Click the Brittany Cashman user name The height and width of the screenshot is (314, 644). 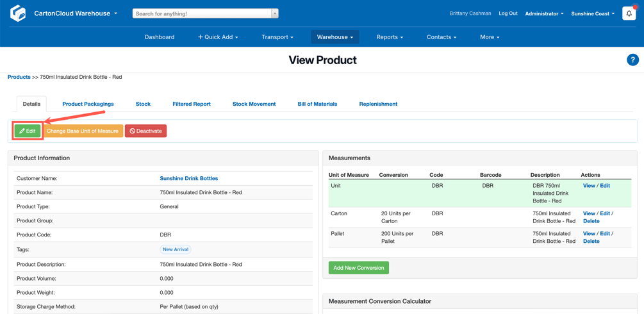(x=470, y=13)
